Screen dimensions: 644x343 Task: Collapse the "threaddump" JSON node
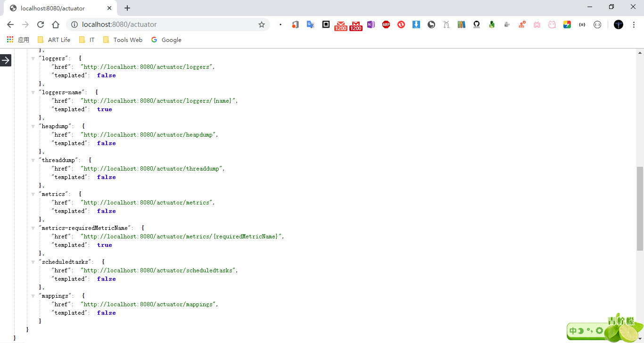(33, 160)
